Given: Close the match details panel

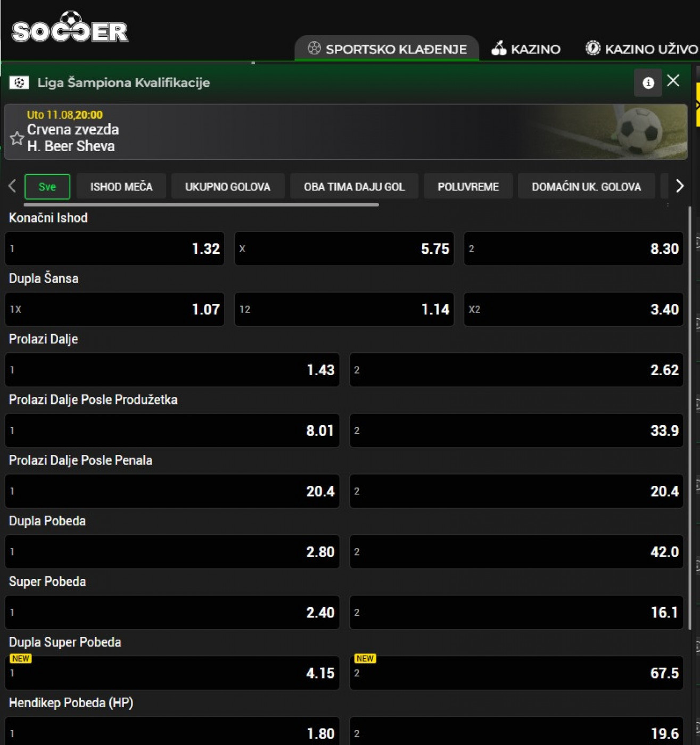Looking at the screenshot, I should pyautogui.click(x=673, y=80).
